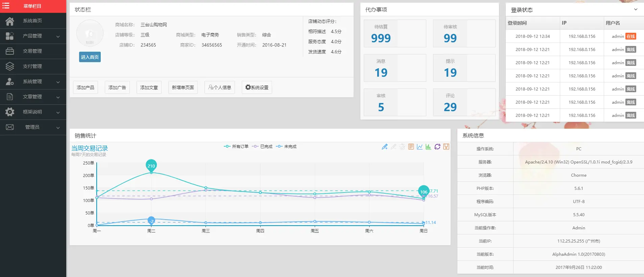Click the PHP version value 5.6.1
Image resolution: width=644 pixels, height=277 pixels.
coord(579,188)
